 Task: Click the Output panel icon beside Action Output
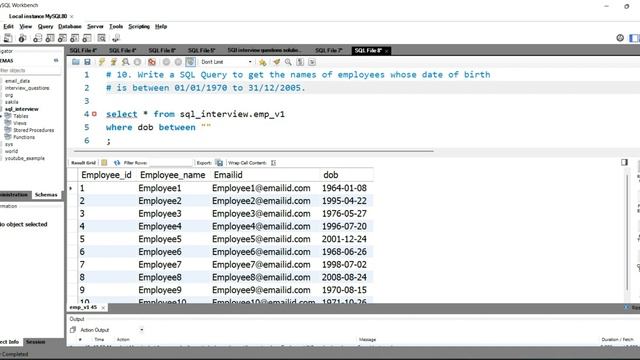(73, 330)
